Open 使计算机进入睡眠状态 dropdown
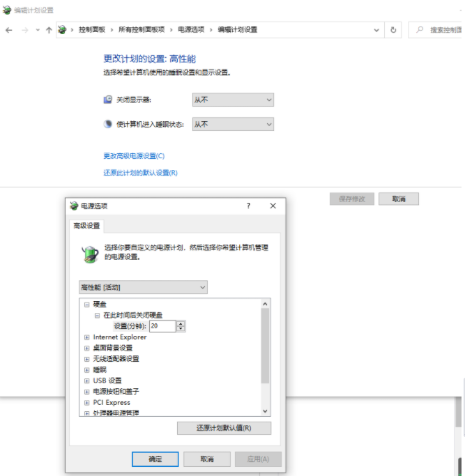Viewport: 465px width, 476px height. click(233, 124)
